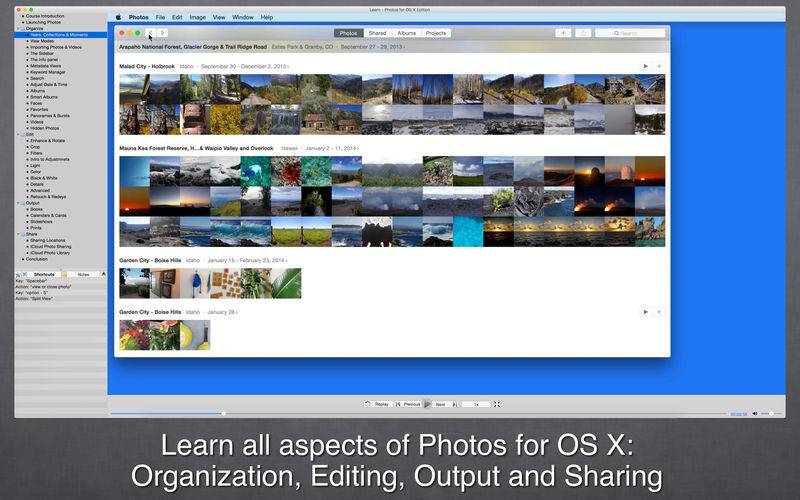Open the playback speed 1x selector
The image size is (800, 500).
tap(476, 404)
